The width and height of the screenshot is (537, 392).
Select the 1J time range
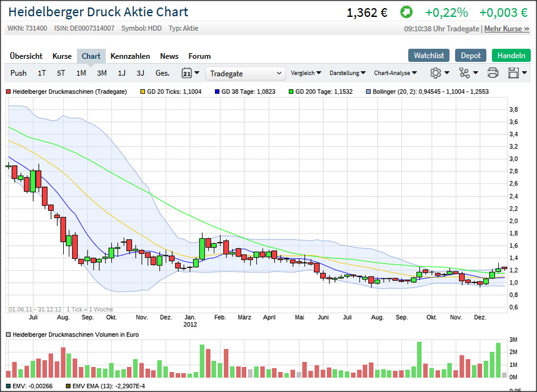point(121,73)
